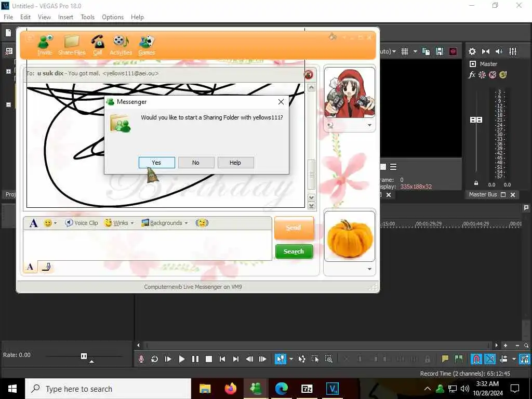Image resolution: width=532 pixels, height=399 pixels.
Task: Click the conversation scrollbar down arrow
Action: [311, 198]
